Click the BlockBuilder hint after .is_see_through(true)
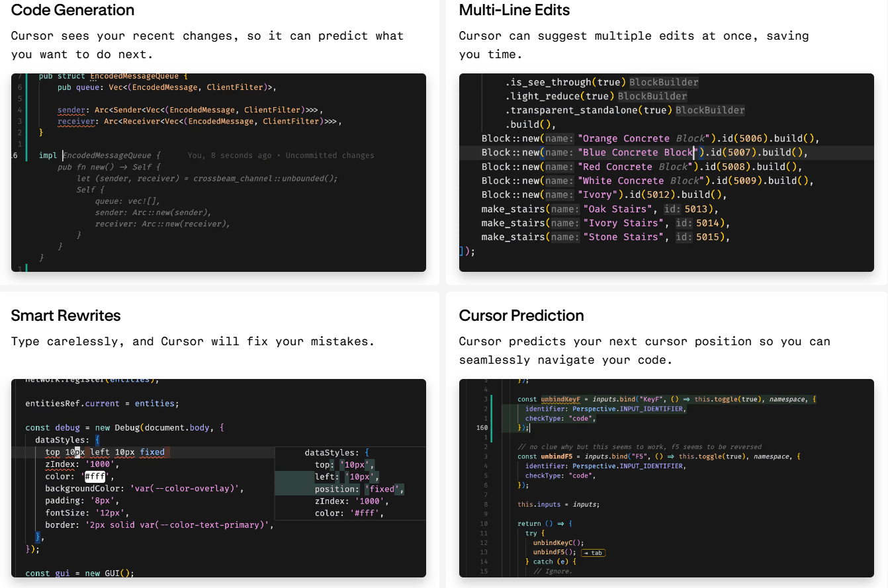888x588 pixels. pos(664,83)
